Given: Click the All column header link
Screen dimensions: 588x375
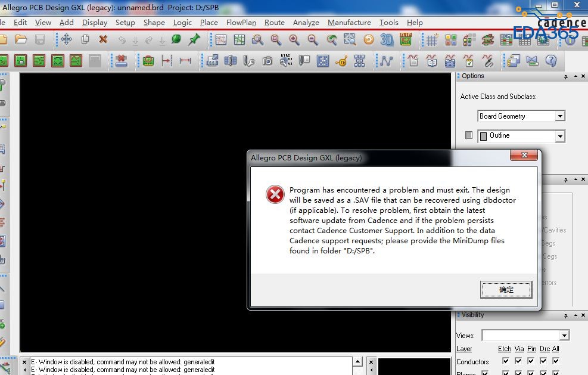Looking at the screenshot, I should 556,349.
